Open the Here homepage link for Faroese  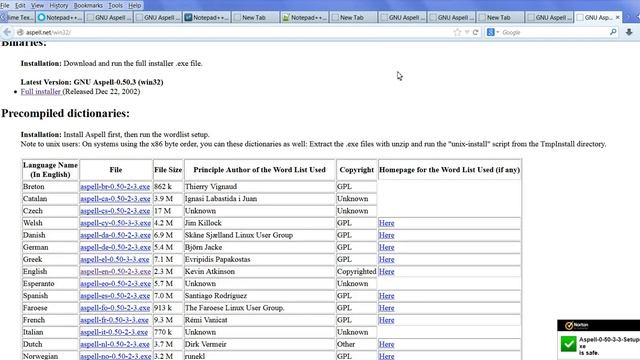coord(387,308)
